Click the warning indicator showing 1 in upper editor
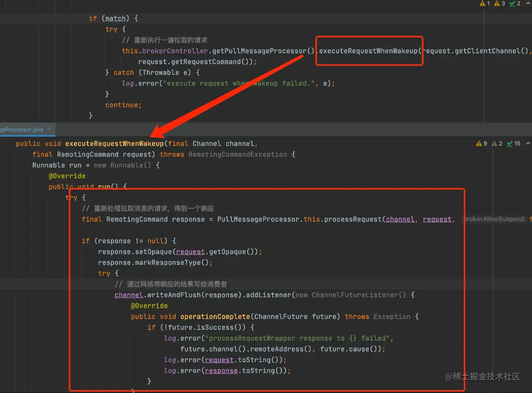The width and height of the screenshot is (532, 393). [x=484, y=3]
